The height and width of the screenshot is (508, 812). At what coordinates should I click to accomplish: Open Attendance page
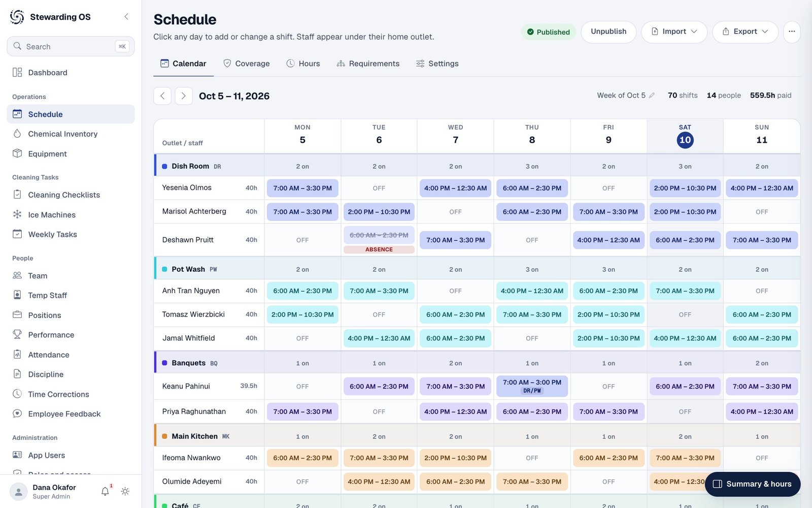[x=71, y=355]
